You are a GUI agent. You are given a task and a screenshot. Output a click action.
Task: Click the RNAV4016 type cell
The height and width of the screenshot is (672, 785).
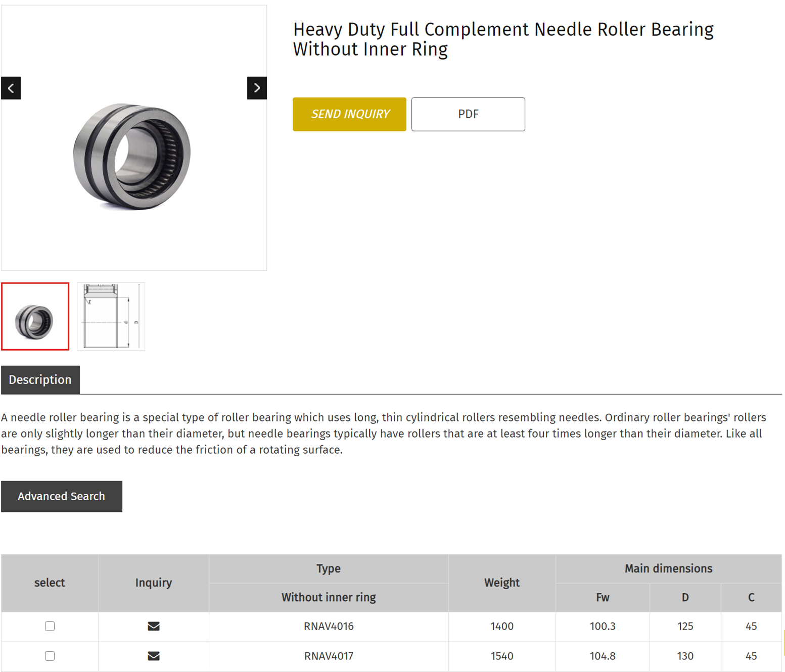[x=329, y=627]
